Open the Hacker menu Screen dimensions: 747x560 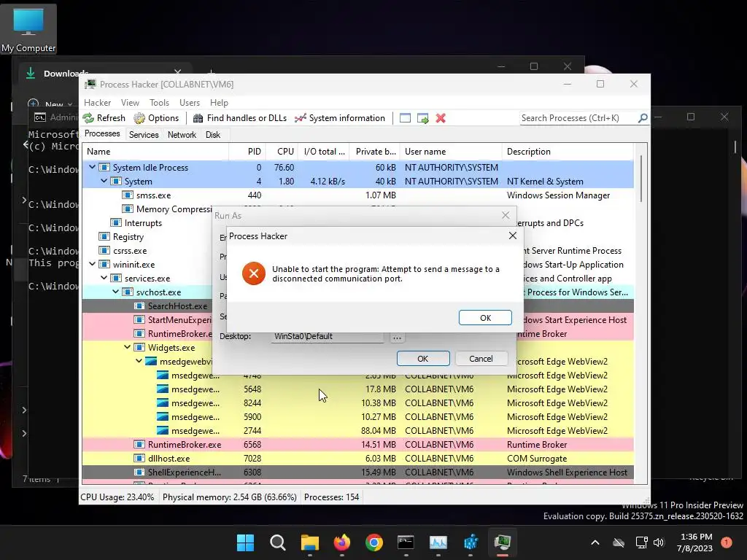(x=97, y=103)
